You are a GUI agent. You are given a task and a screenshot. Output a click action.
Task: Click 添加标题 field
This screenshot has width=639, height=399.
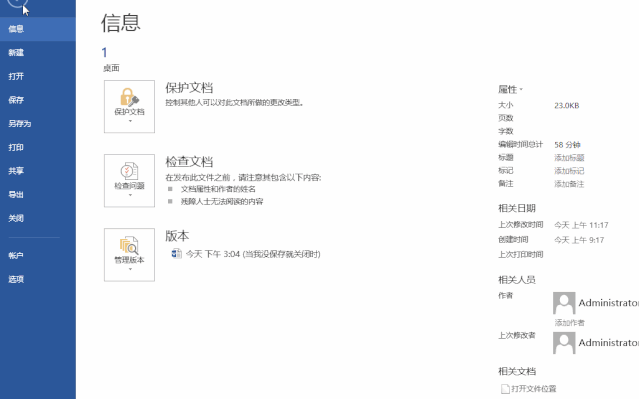pos(569,158)
